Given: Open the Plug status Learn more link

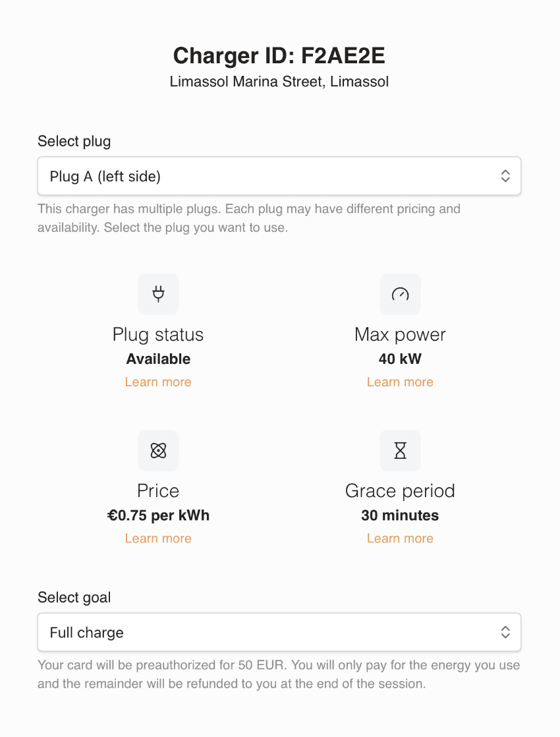Looking at the screenshot, I should point(158,382).
